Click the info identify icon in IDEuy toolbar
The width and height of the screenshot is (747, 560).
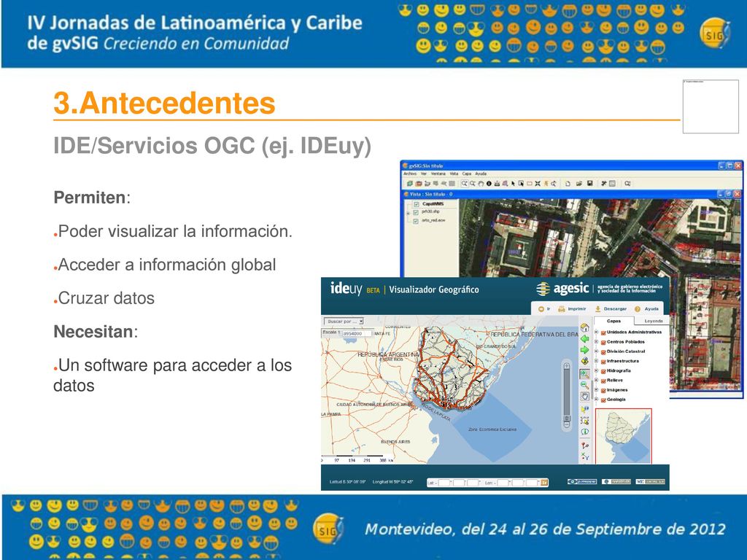pyautogui.click(x=584, y=432)
